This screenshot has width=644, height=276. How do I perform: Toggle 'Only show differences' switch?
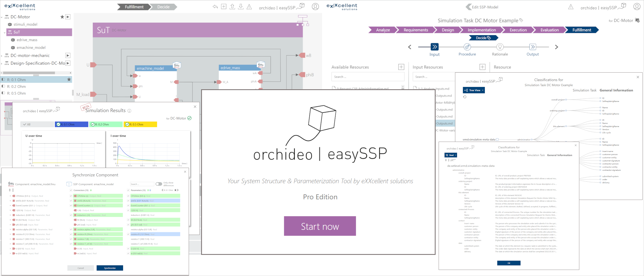(159, 184)
